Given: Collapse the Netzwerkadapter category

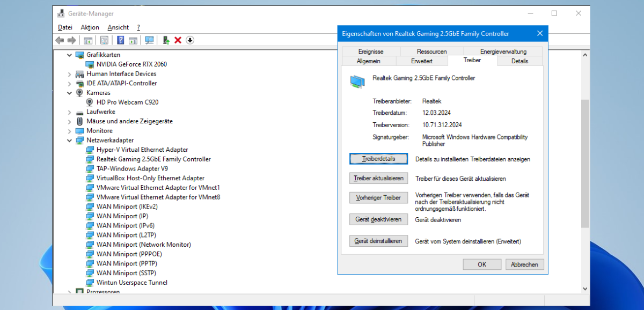Looking at the screenshot, I should point(69,141).
